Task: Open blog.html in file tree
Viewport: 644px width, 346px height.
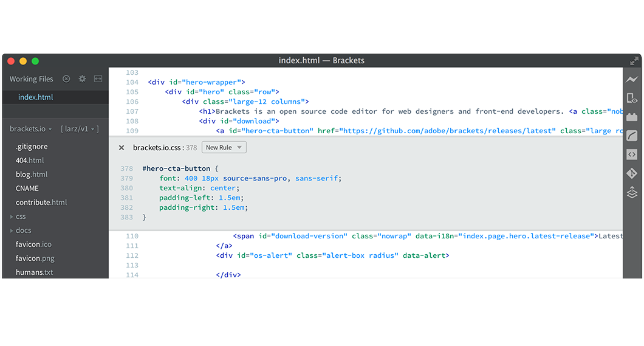Action: pos(32,175)
